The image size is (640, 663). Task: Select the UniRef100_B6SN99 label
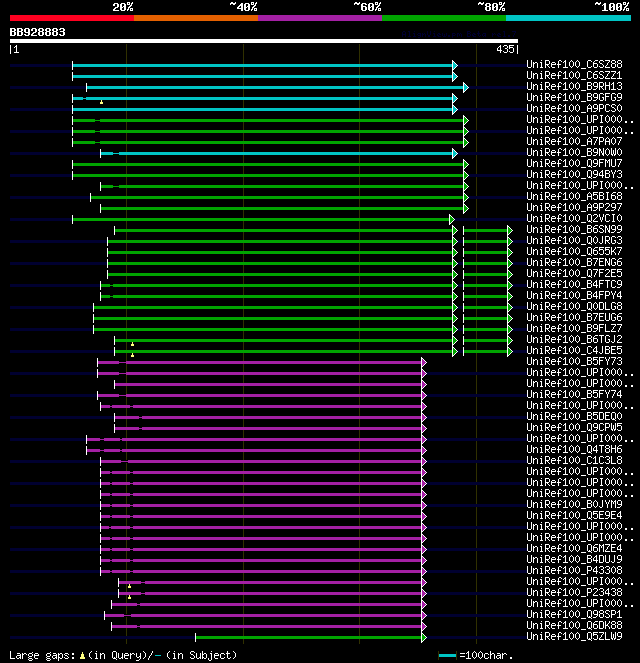574,229
